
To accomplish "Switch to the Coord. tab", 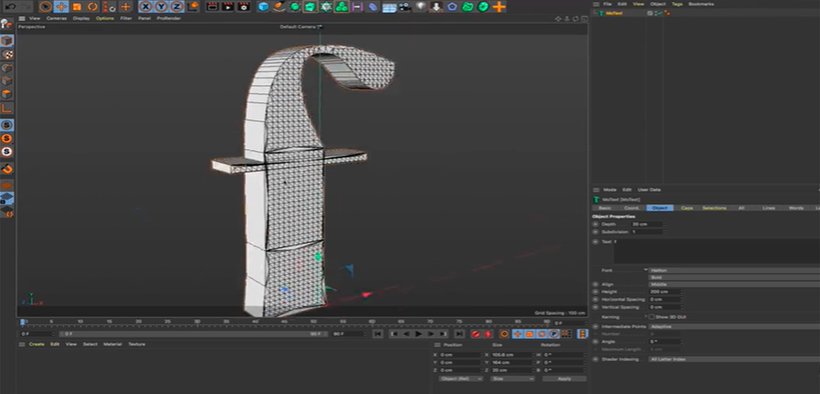I will [631, 208].
